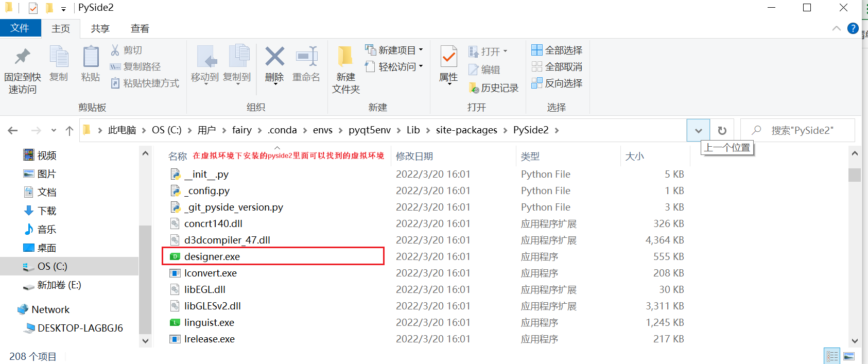Select the file _init_.py

(206, 174)
